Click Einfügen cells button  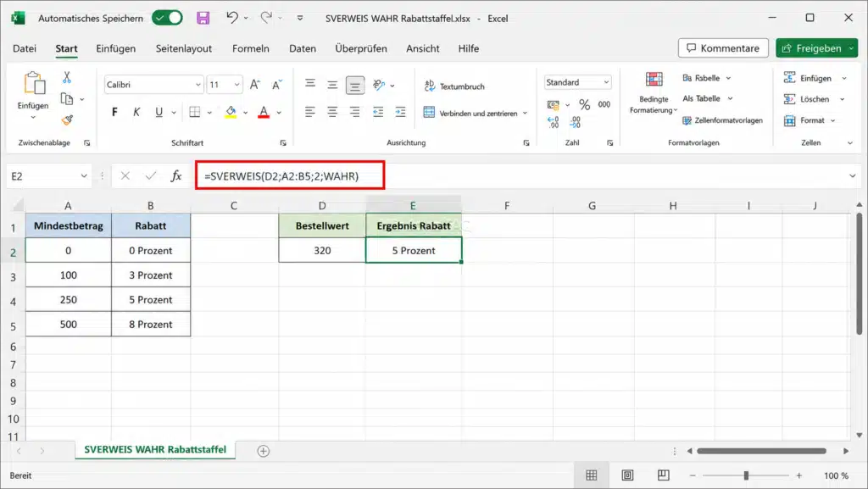click(x=810, y=78)
